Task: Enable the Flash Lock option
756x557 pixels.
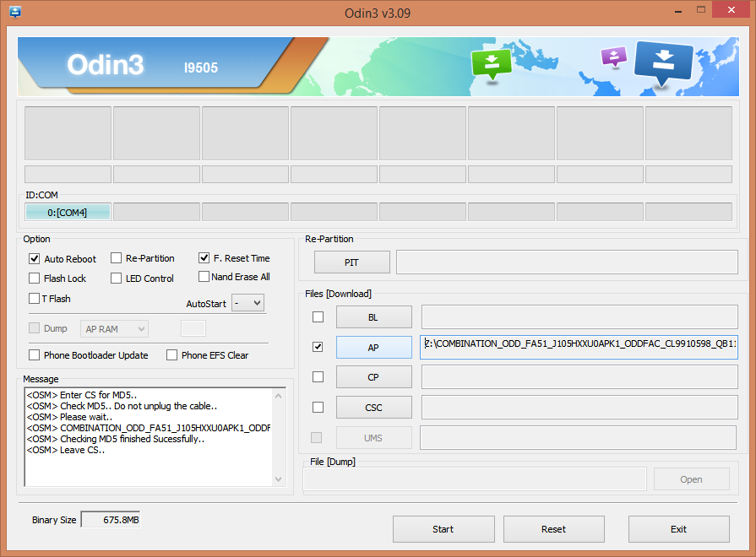Action: 35,278
